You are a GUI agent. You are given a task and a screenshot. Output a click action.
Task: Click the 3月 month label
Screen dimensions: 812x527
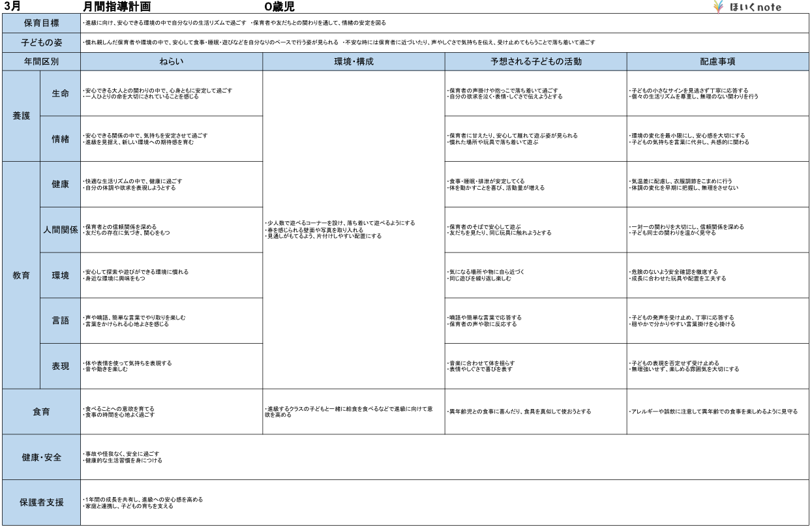click(x=12, y=7)
